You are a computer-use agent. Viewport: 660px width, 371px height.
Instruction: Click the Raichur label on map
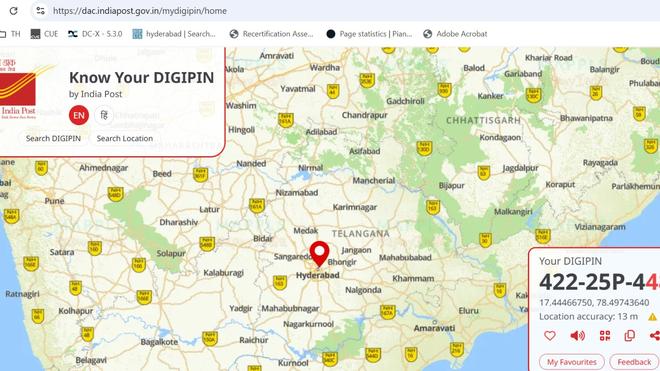254,340
